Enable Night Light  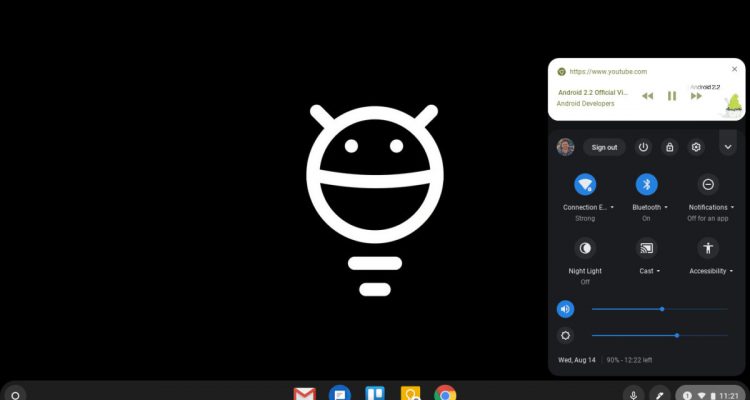coord(585,247)
